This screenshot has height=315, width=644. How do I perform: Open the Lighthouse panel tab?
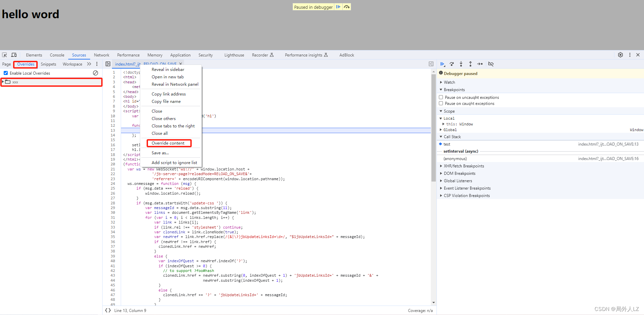pos(234,55)
